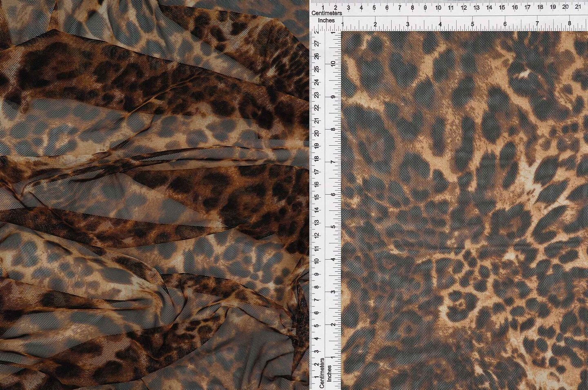Click the 4 mark on top inch ruler
Screen dimensions: 588x390
click(x=440, y=24)
